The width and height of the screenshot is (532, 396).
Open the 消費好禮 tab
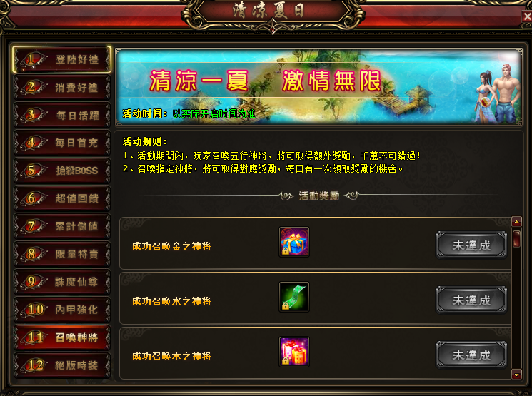62,88
